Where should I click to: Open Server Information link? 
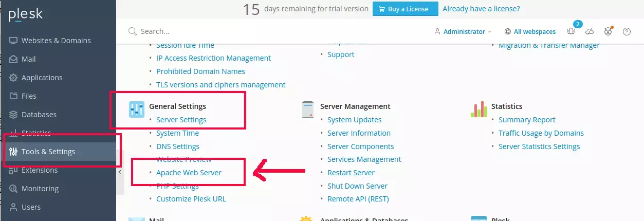359,133
